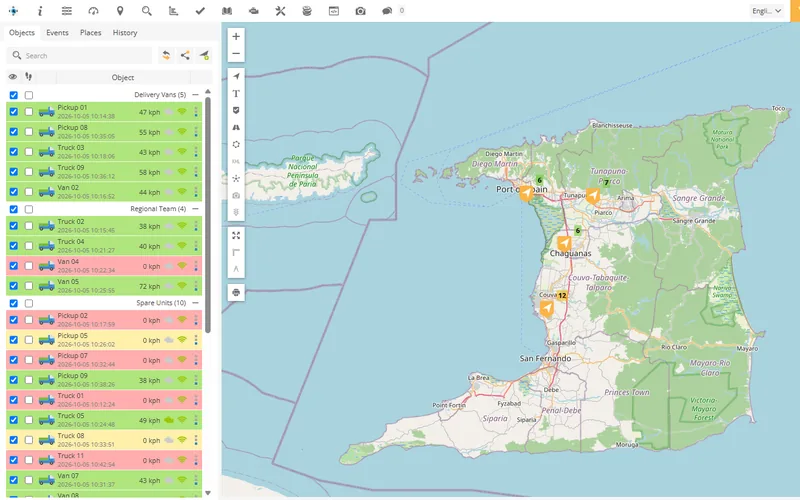Image resolution: width=800 pixels, height=500 pixels.
Task: Switch to the Objects tab
Action: (x=22, y=33)
